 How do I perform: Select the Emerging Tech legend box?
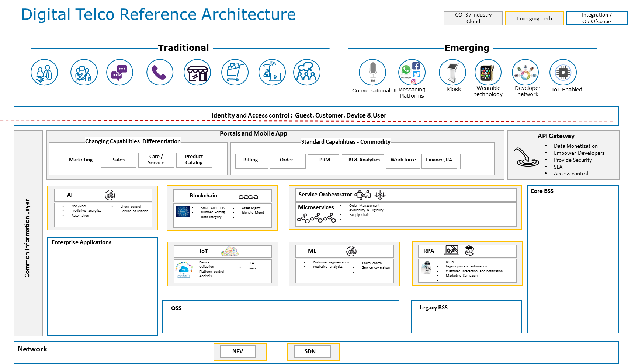point(534,18)
